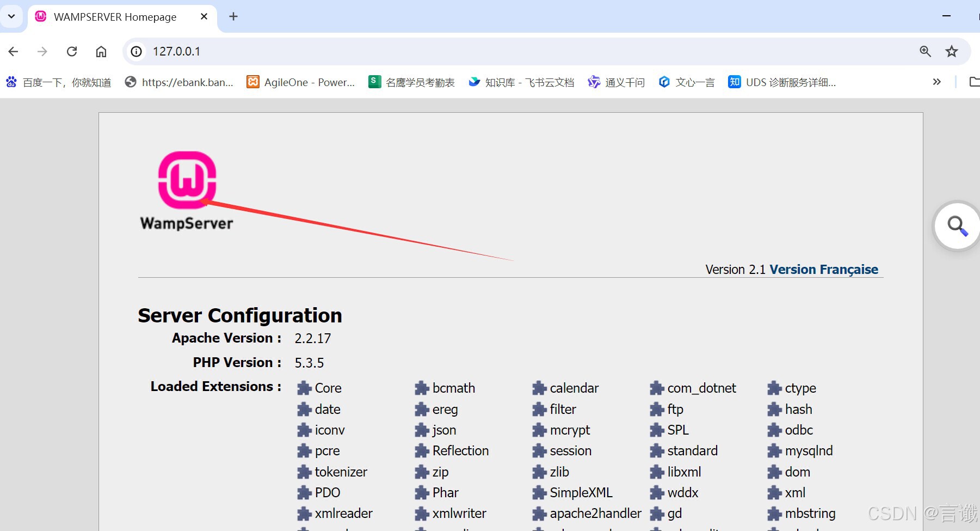Click the wddx extension text
980x531 pixels.
[683, 493]
